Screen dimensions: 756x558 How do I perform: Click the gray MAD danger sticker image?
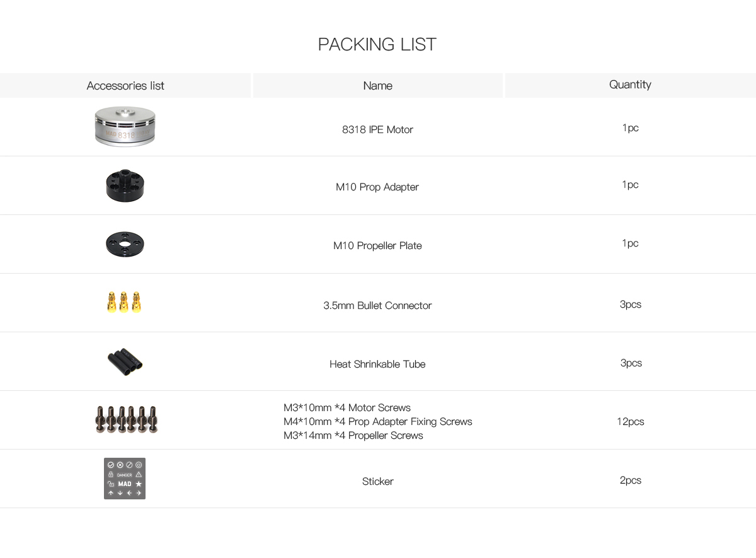click(125, 479)
